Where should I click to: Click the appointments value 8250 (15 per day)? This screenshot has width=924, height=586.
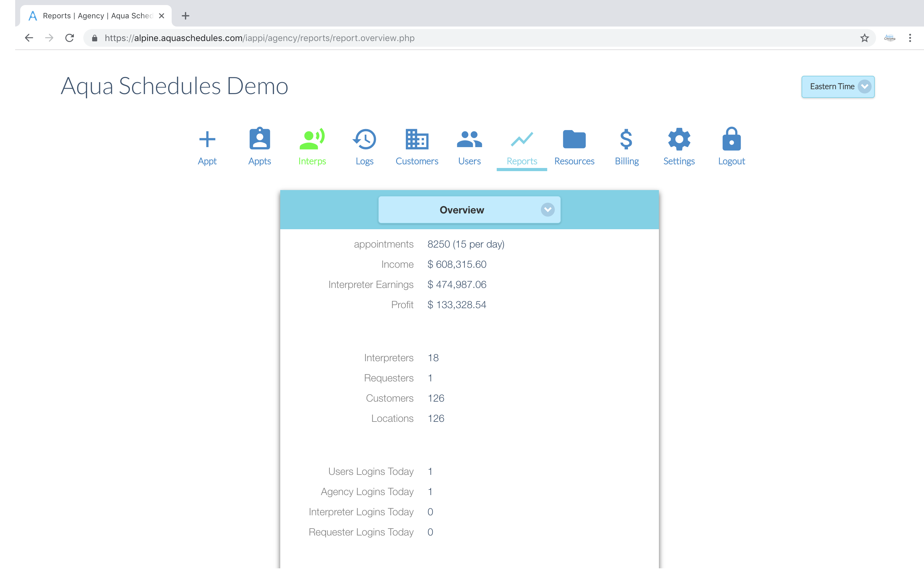coord(466,244)
